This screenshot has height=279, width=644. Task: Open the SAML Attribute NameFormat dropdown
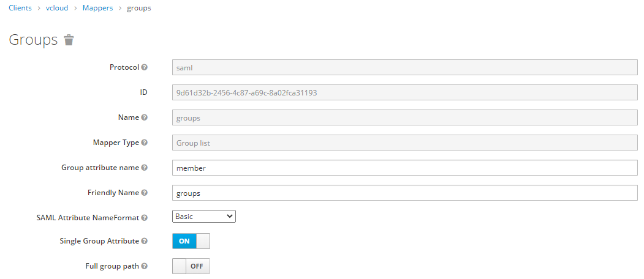[x=204, y=216]
